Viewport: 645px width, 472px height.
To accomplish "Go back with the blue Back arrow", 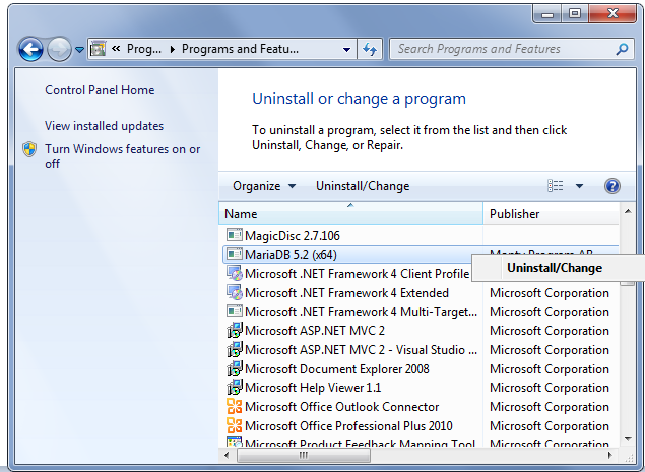I will click(x=30, y=49).
